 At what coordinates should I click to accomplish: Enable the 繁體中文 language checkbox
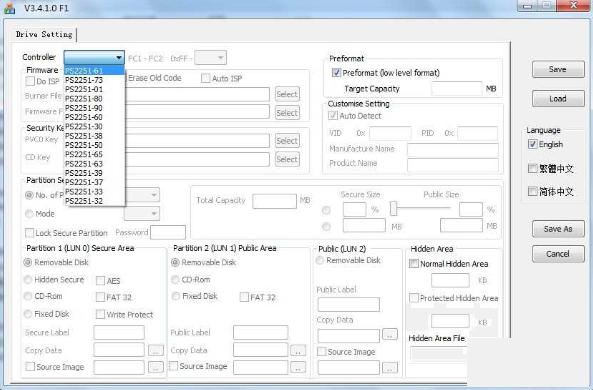tap(532, 168)
